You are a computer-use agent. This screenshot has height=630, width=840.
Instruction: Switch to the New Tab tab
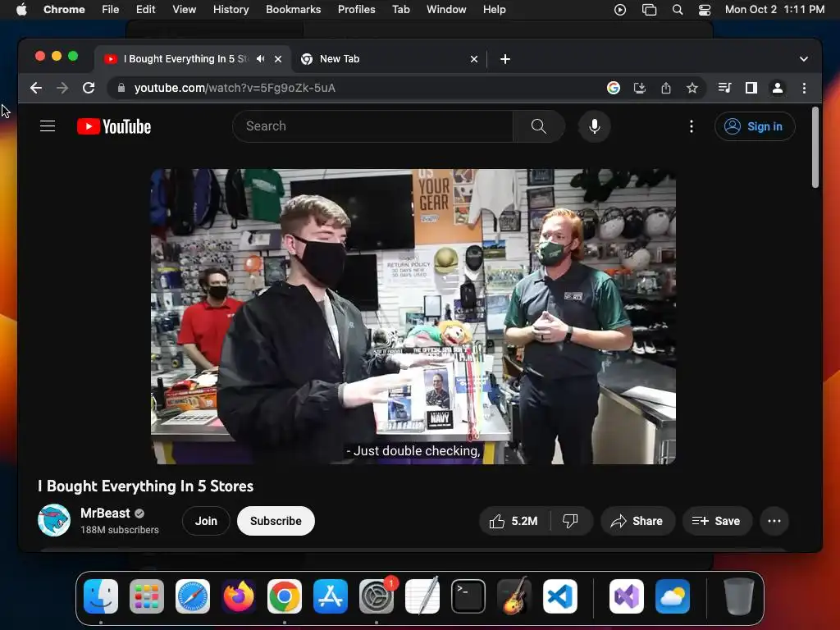pyautogui.click(x=390, y=59)
